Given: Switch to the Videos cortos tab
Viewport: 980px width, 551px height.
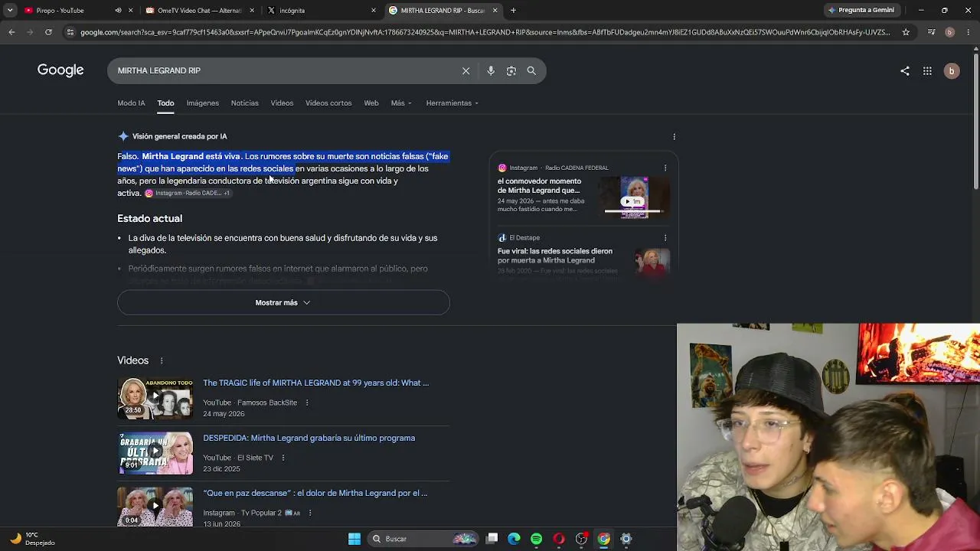Looking at the screenshot, I should (328, 103).
